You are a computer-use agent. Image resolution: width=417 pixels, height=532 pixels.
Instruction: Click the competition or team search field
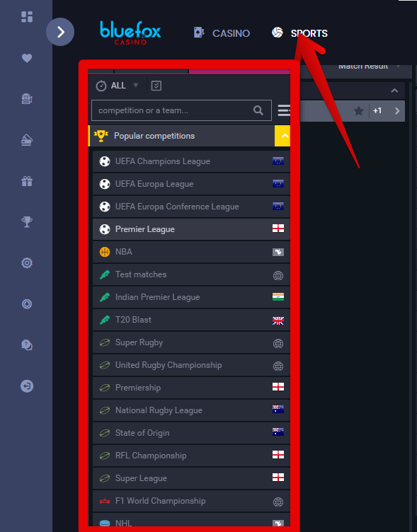pyautogui.click(x=181, y=110)
